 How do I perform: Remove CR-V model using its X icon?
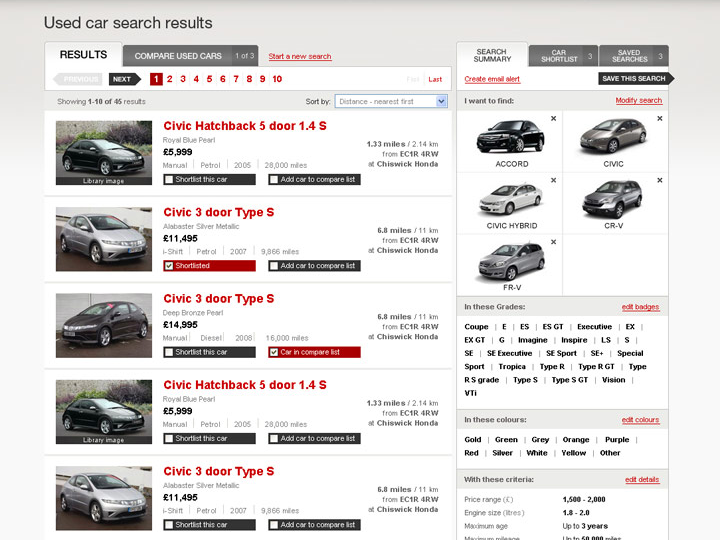[659, 180]
